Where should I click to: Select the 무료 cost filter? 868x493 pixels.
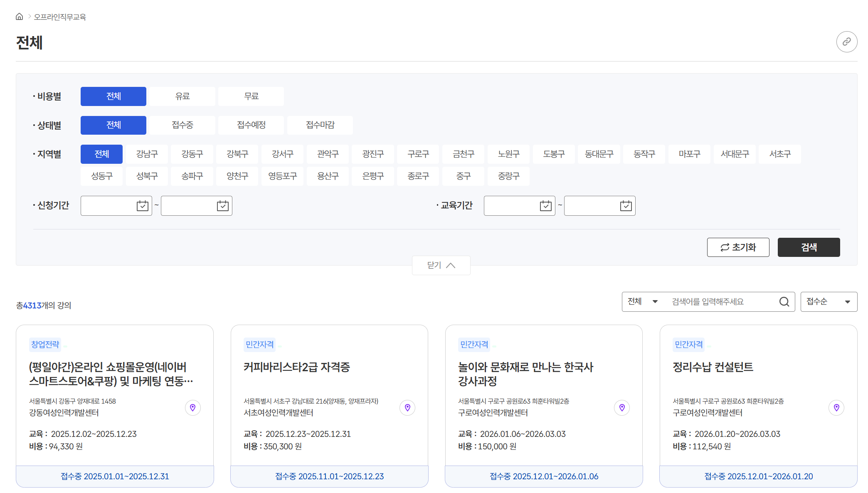click(x=251, y=96)
